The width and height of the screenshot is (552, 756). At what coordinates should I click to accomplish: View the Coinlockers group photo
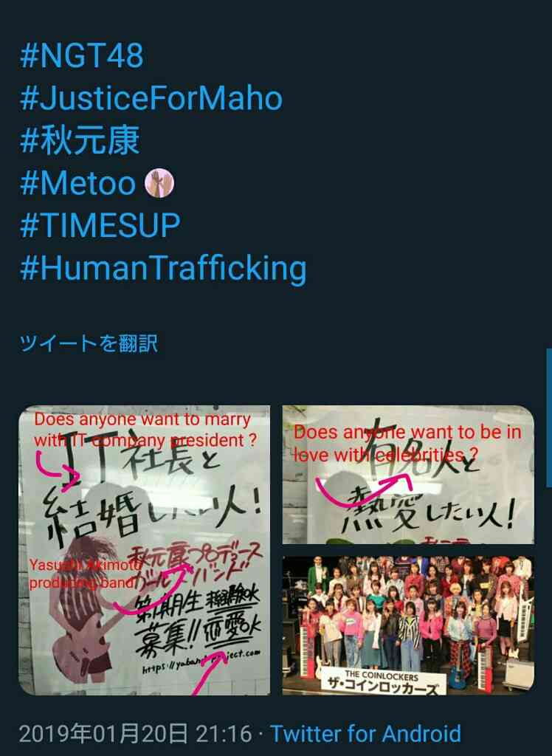click(408, 625)
